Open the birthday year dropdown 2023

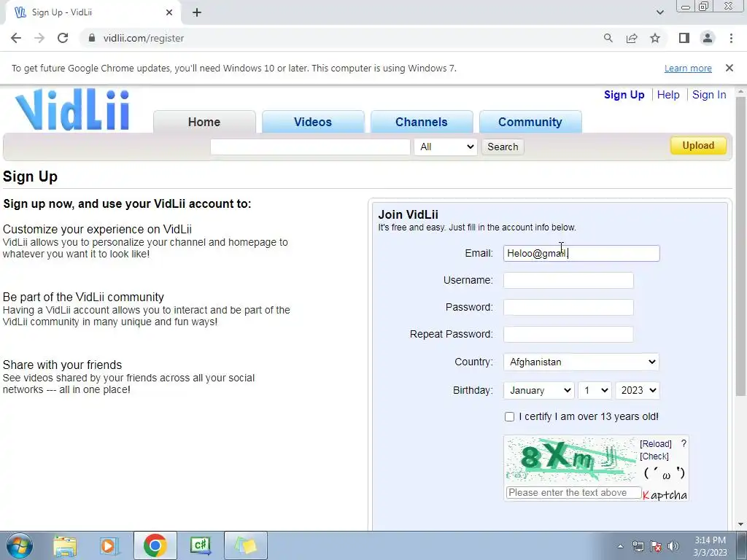[x=638, y=391]
